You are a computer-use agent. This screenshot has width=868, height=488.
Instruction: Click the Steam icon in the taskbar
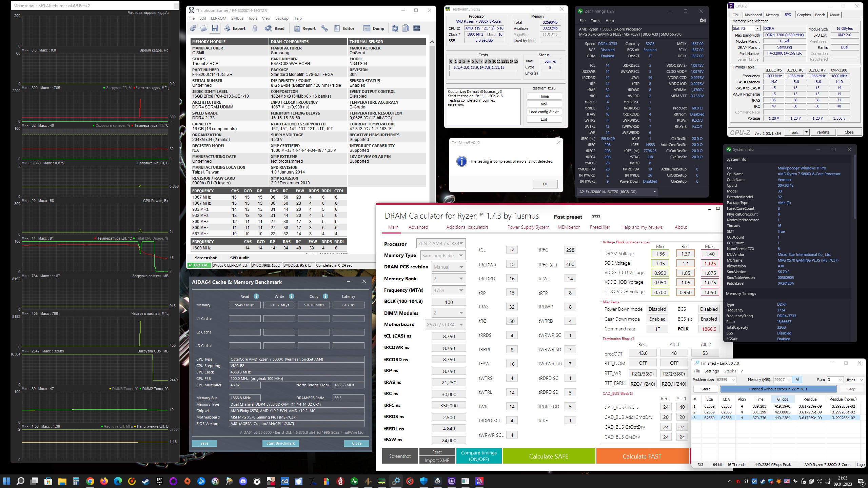145,481
